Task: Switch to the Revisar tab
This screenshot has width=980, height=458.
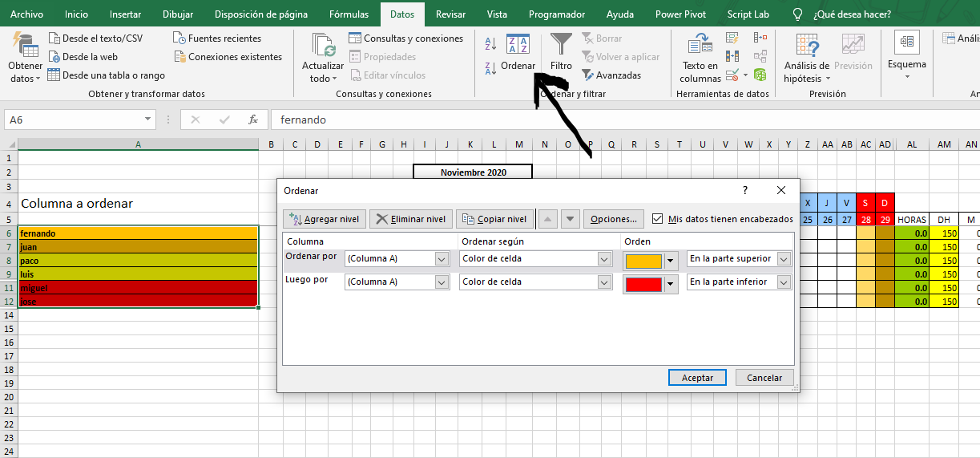Action: click(450, 14)
